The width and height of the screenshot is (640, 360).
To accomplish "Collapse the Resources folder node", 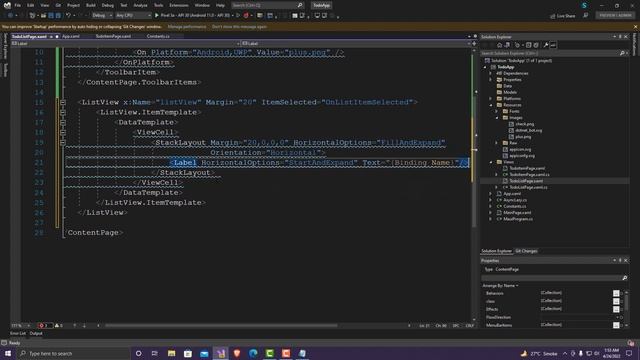I will (x=491, y=105).
